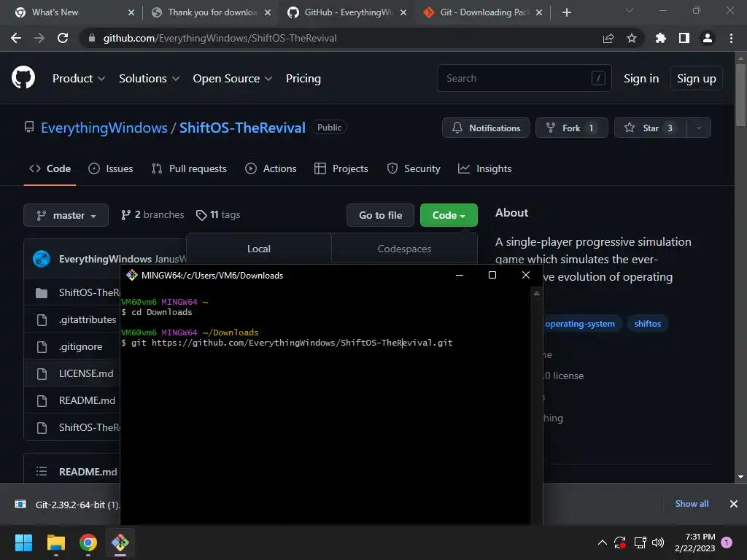Viewport: 747px width, 560px height.
Task: Open the LICENSE.md file
Action: [x=86, y=373]
